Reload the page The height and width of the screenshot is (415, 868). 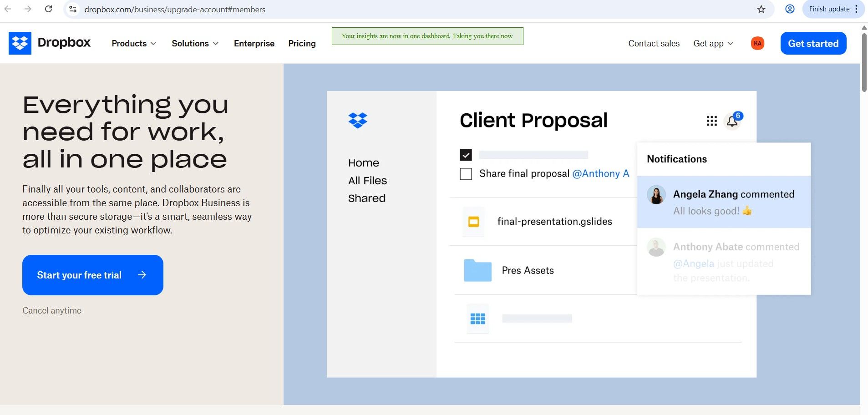tap(48, 9)
